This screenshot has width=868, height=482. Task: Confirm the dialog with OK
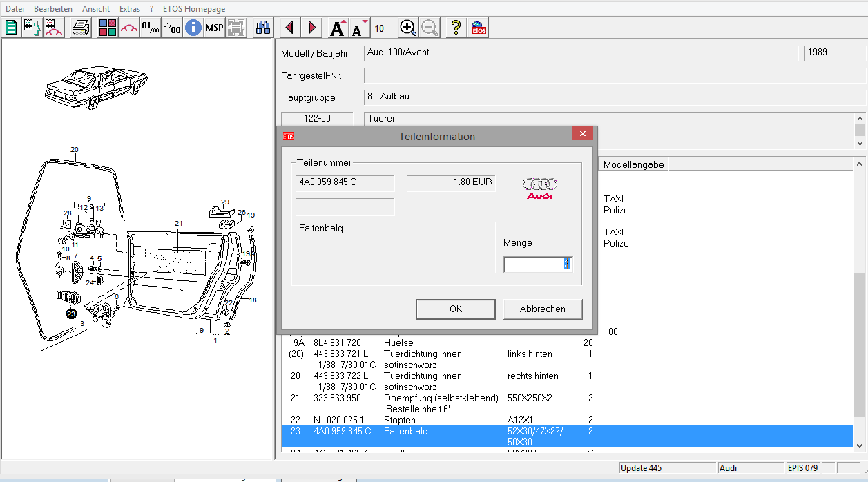tap(456, 309)
